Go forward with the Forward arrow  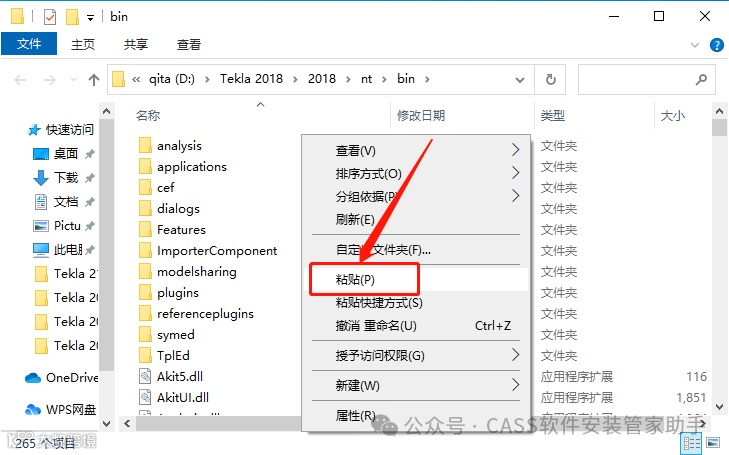(x=49, y=80)
